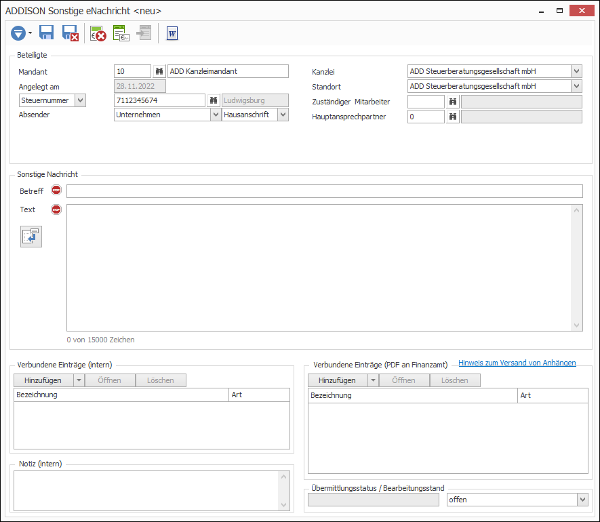Expand the Kanzlei dropdown
This screenshot has width=600, height=522.
pos(577,71)
